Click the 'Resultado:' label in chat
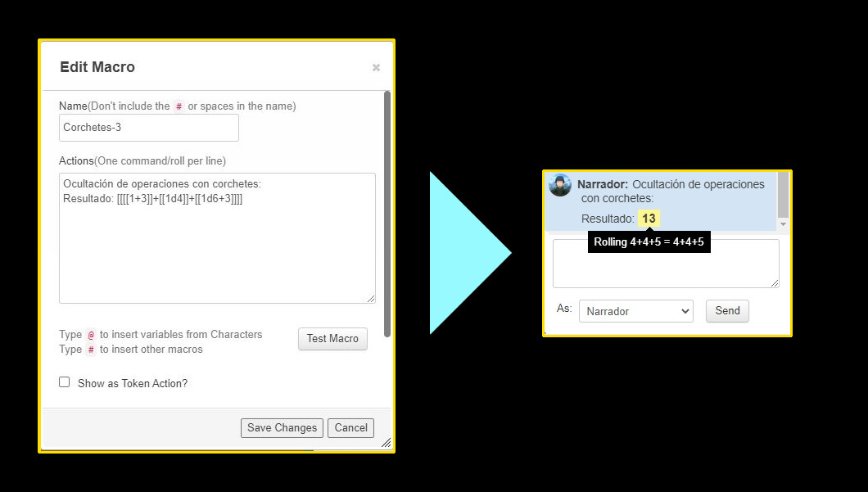The image size is (868, 492). (x=608, y=219)
